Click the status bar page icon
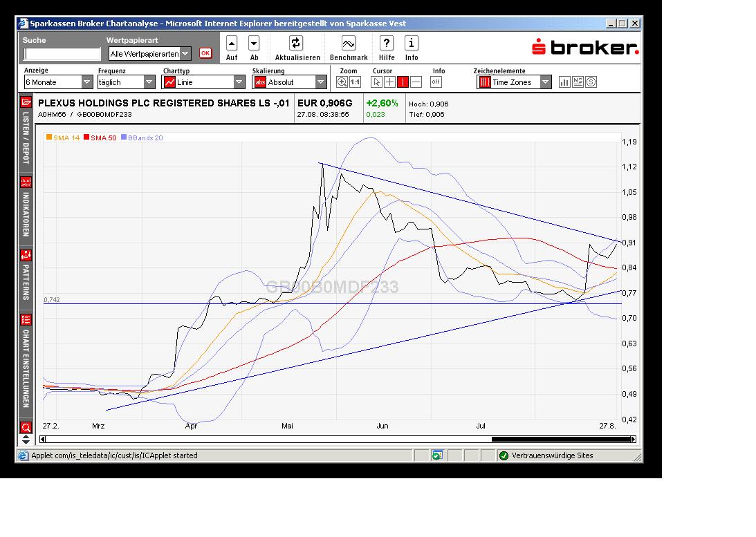This screenshot has height=537, width=756. [23, 455]
